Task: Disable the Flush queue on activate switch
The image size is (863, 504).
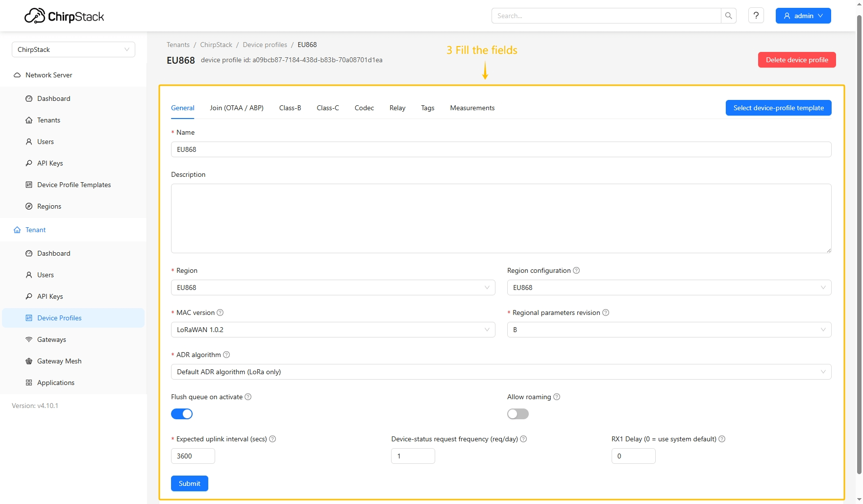Action: point(182,414)
